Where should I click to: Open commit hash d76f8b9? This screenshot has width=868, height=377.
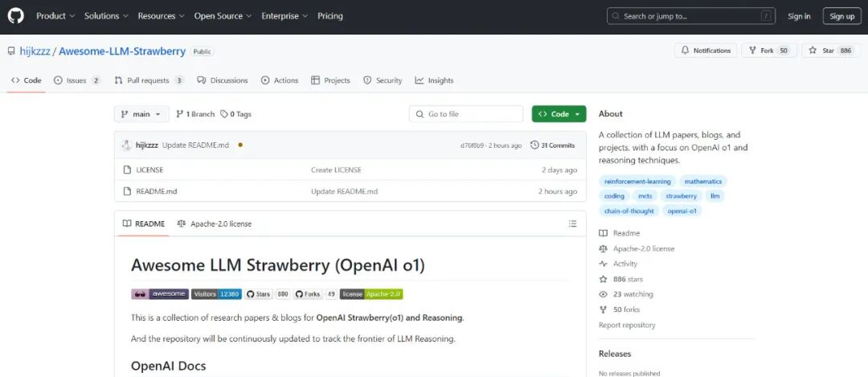pyautogui.click(x=473, y=145)
